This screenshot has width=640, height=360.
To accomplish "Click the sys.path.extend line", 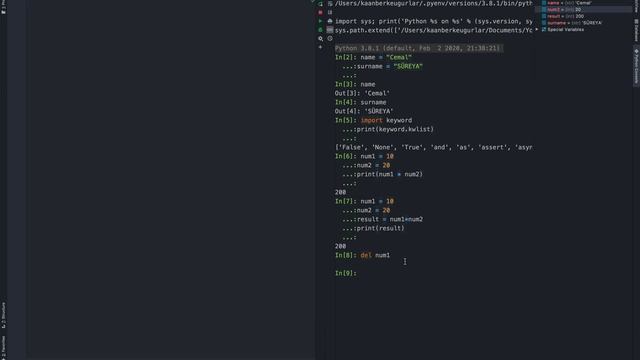I will [433, 30].
